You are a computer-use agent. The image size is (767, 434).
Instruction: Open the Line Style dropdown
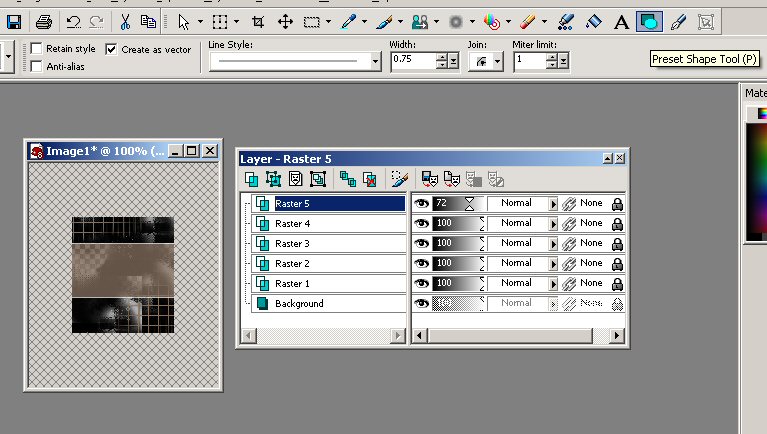point(376,61)
